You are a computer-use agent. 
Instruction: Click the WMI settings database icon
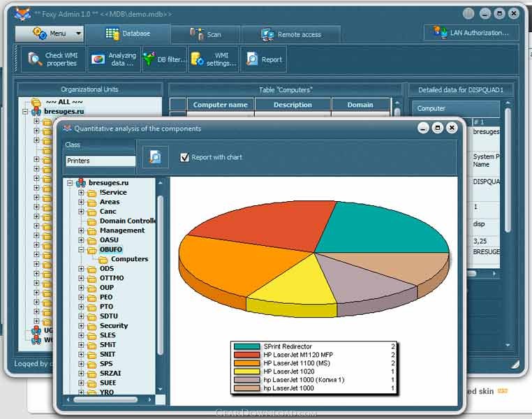coord(197,59)
